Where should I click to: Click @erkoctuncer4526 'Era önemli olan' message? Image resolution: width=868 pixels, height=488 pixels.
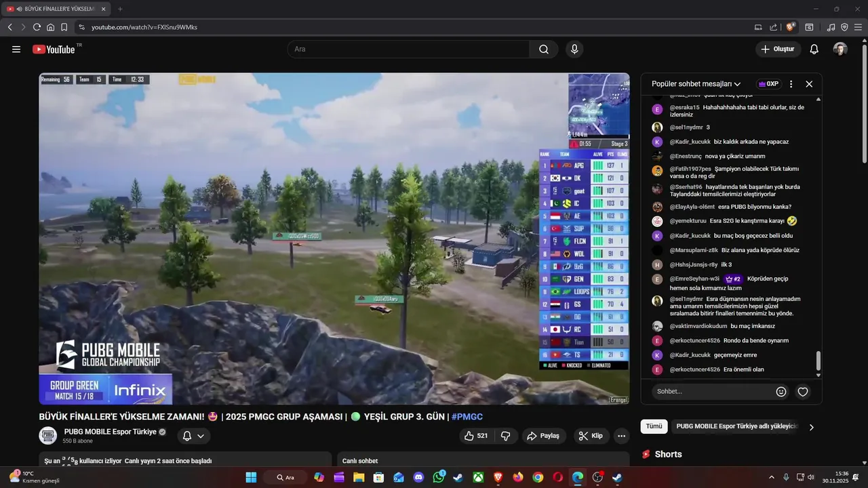(x=730, y=369)
